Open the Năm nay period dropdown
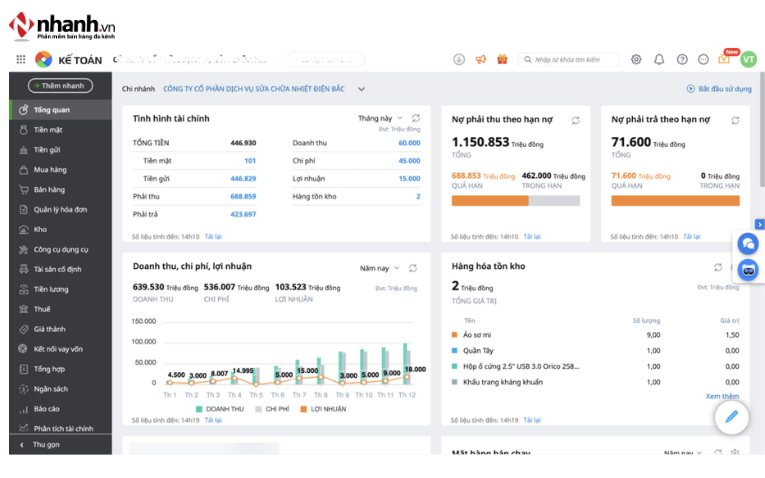The image size is (765, 478). (x=379, y=268)
